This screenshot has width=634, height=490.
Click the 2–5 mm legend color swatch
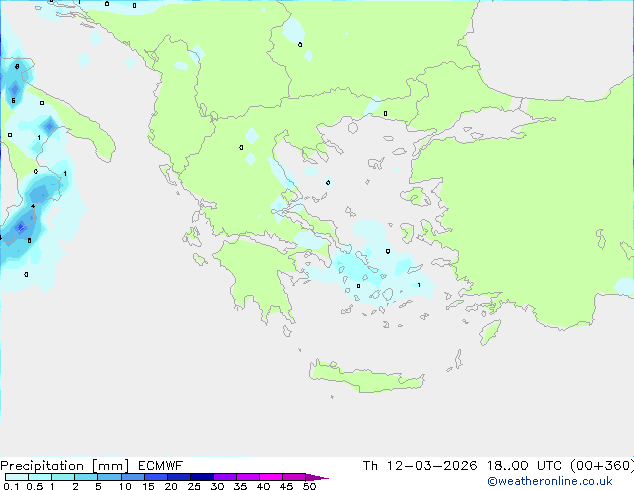[x=86, y=477]
